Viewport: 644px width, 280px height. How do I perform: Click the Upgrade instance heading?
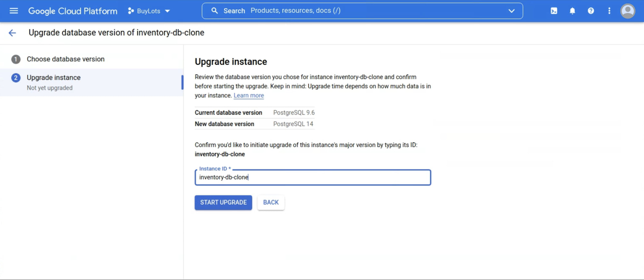[x=231, y=62]
